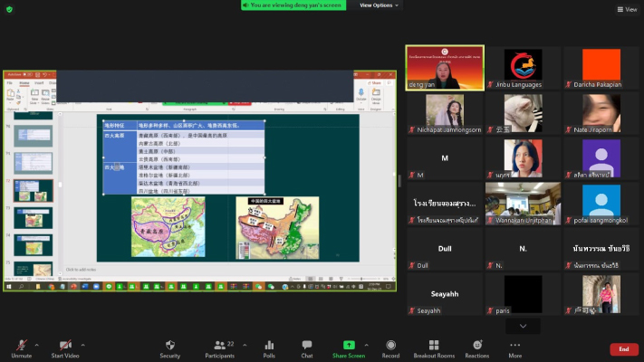Open the Reactions menu
644x362 pixels.
[x=476, y=348]
